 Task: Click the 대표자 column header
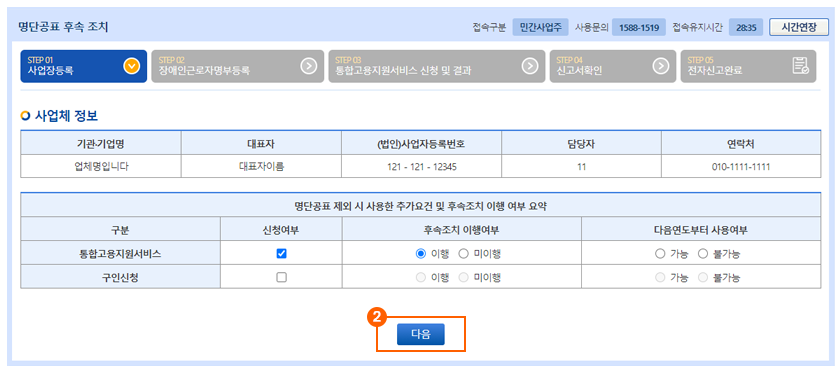(x=261, y=144)
